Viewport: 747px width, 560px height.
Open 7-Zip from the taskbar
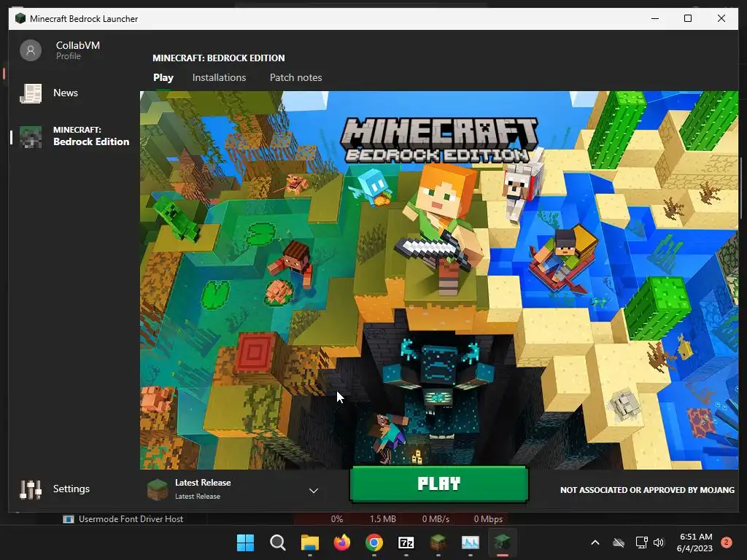[406, 542]
